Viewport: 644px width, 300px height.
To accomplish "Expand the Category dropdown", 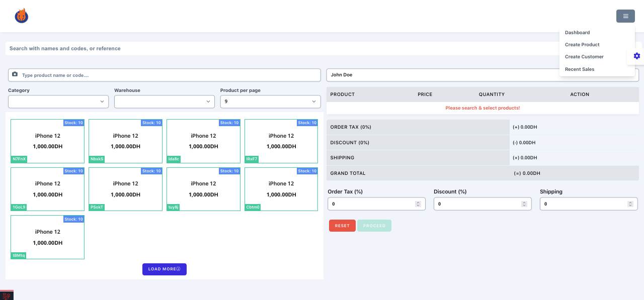I will [x=58, y=102].
